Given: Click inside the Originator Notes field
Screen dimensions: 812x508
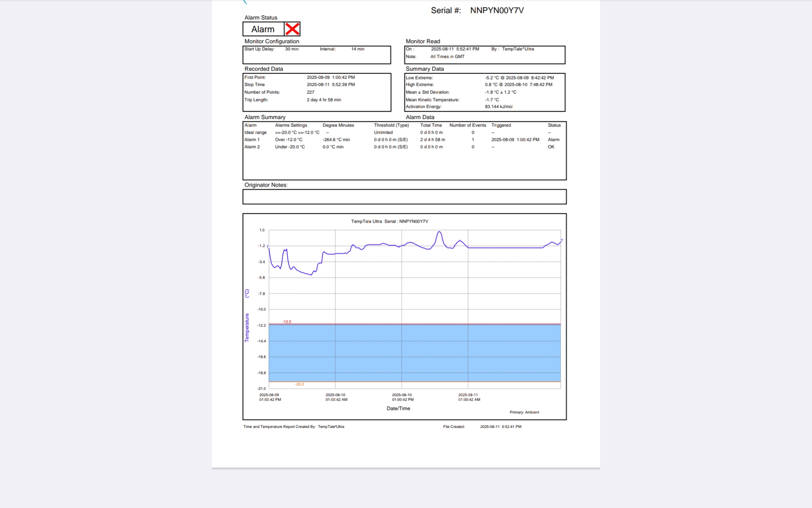Looking at the screenshot, I should tap(404, 197).
